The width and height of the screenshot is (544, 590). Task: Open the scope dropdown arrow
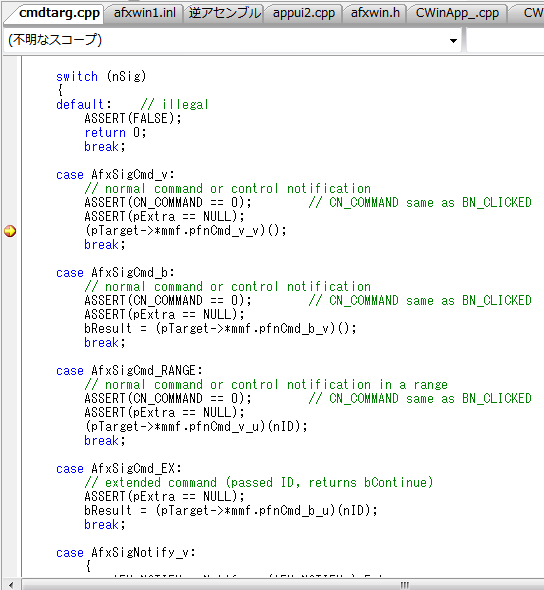pos(453,40)
